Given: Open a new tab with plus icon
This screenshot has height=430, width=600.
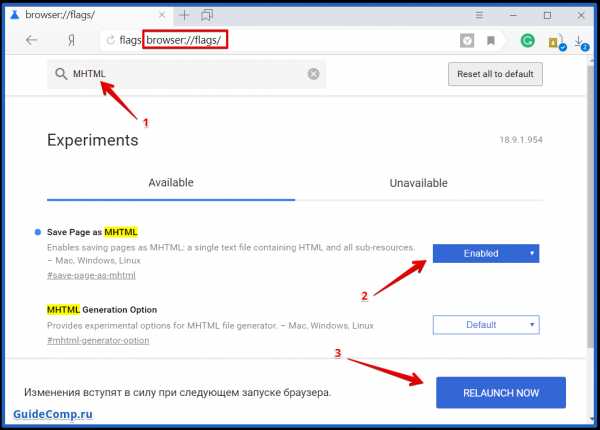Looking at the screenshot, I should pyautogui.click(x=184, y=15).
